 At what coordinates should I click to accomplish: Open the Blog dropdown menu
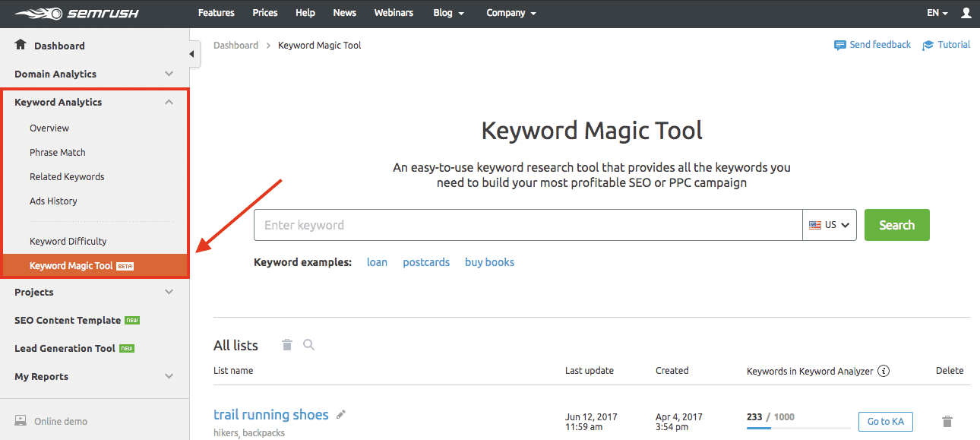(x=447, y=13)
